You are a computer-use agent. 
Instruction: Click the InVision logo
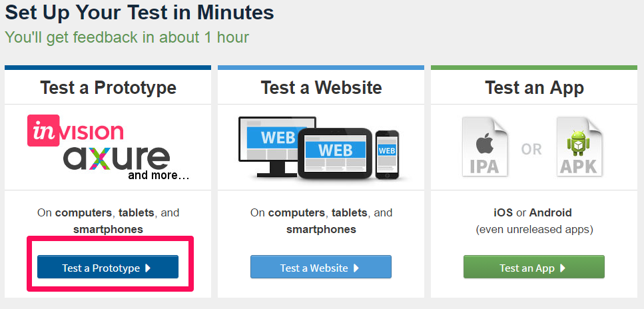[75, 131]
